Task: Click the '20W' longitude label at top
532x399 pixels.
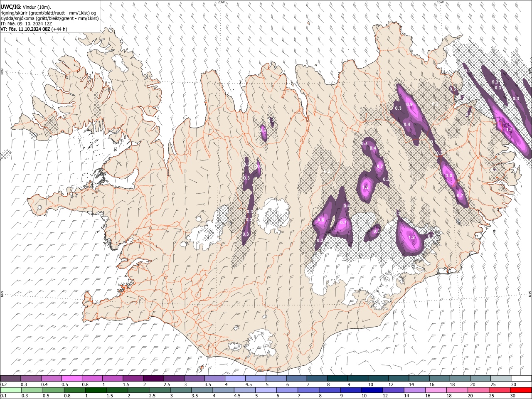Action: [x=221, y=2]
